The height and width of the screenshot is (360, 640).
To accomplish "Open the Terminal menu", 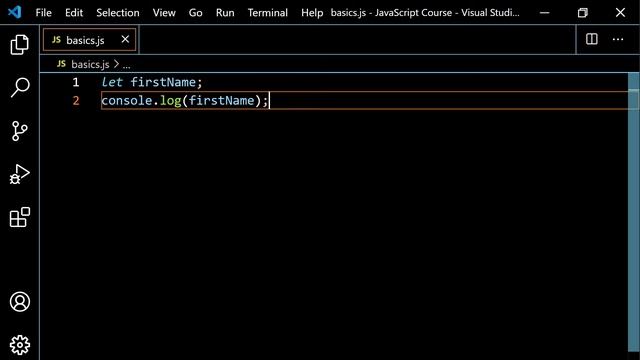I will click(267, 13).
